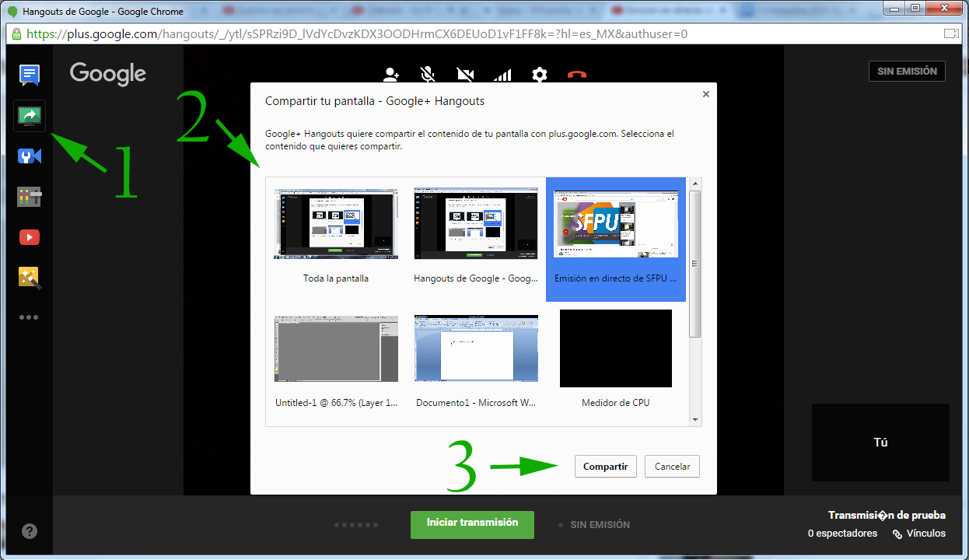Open the chat panel icon in sidebar

(x=30, y=75)
